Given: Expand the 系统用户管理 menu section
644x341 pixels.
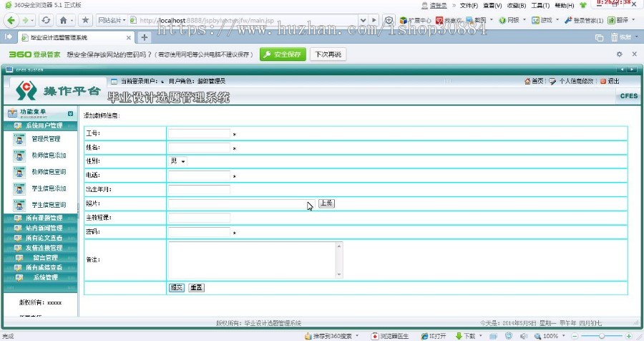Looking at the screenshot, I should 41,125.
